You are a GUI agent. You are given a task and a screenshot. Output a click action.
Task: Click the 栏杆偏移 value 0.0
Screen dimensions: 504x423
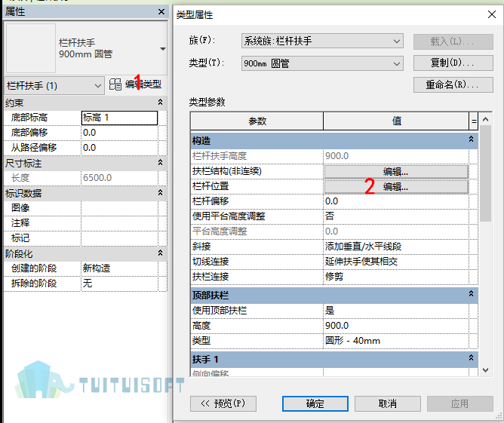tap(396, 201)
